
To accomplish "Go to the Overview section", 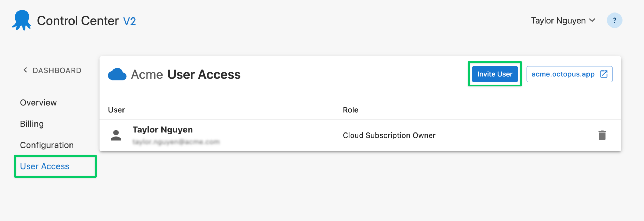I will 38,103.
